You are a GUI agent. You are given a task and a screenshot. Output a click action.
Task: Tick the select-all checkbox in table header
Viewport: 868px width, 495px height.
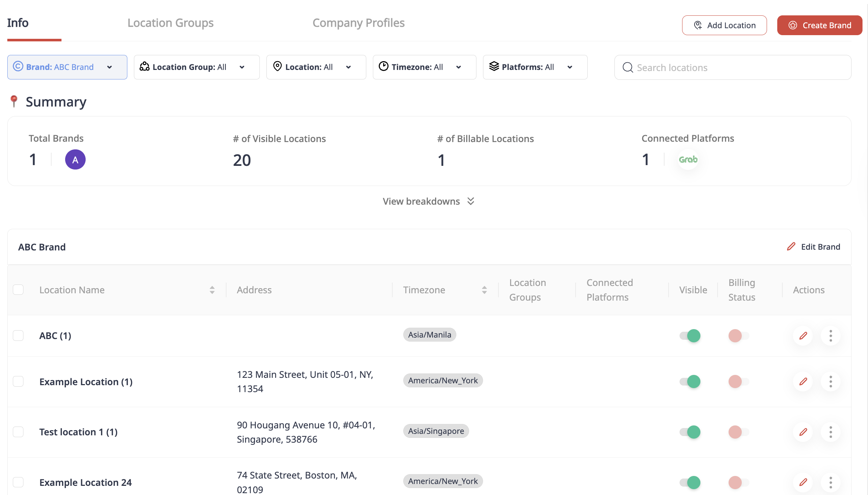pos(18,290)
